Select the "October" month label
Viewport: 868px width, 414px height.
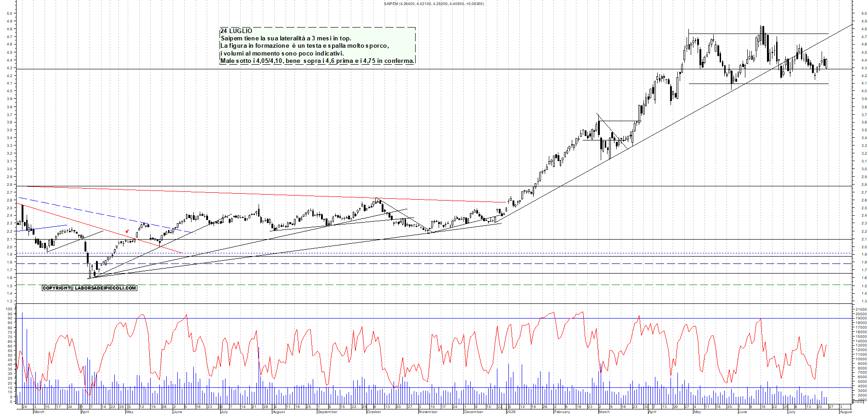tap(374, 412)
